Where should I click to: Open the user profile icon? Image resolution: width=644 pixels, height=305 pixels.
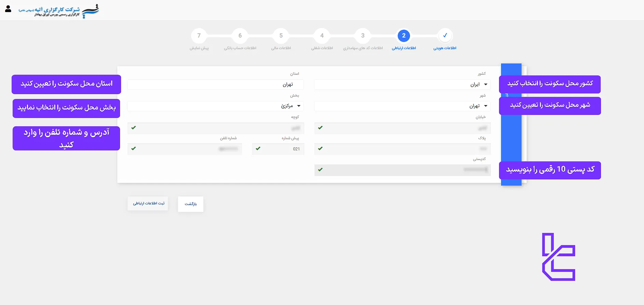coord(8,9)
